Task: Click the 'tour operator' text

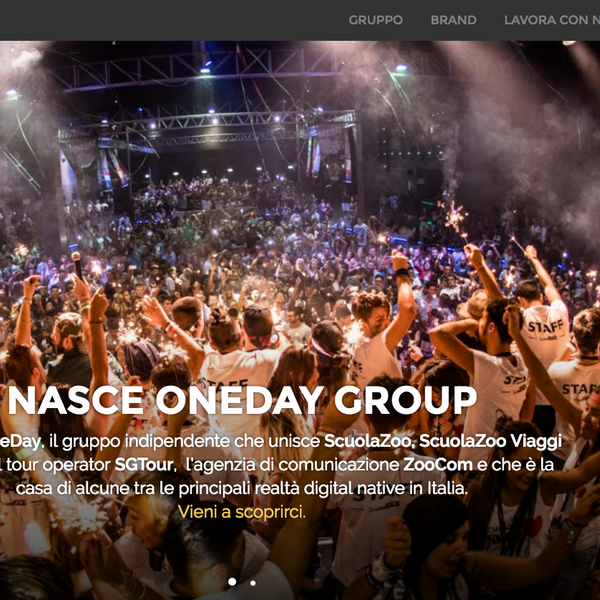Action: tap(59, 465)
